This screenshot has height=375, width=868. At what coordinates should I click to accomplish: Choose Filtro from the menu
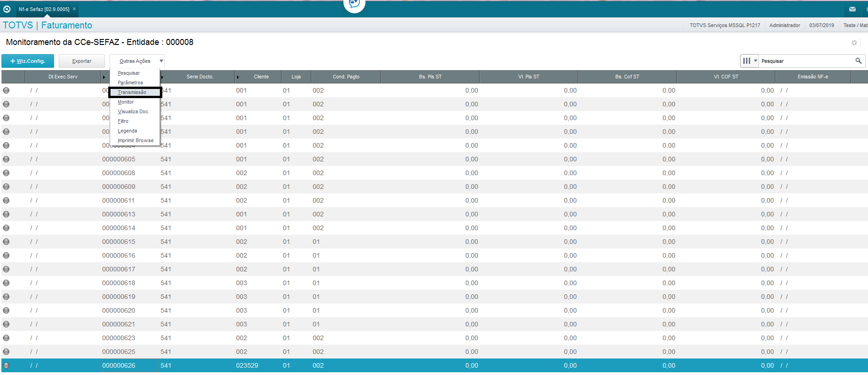point(123,121)
